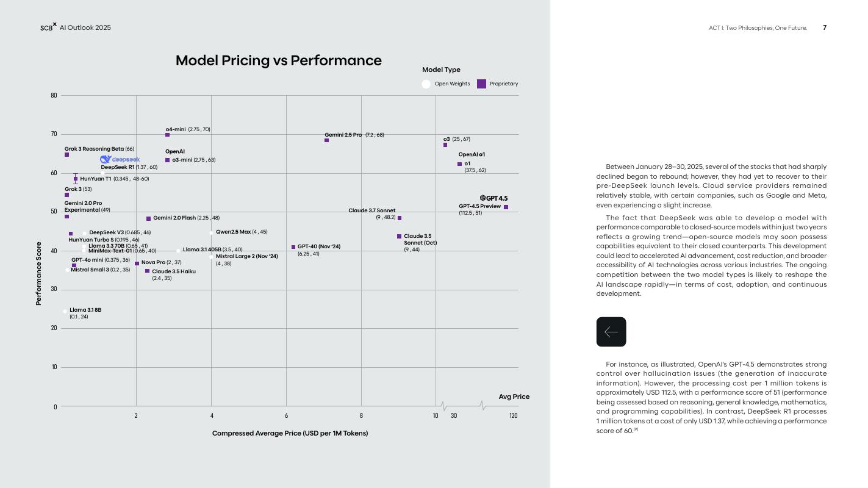Click the SCBX logo in header
The width and height of the screenshot is (868, 488).
pos(48,27)
